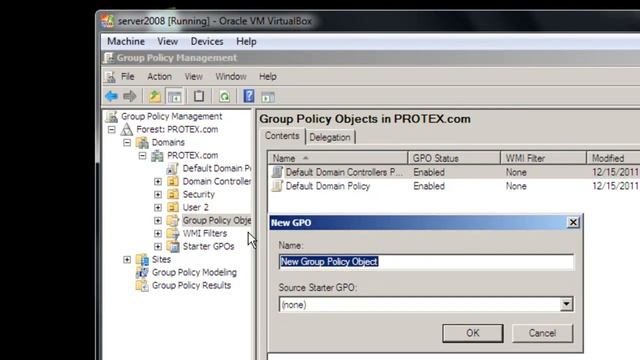The image size is (640, 360).
Task: Switch to the Delegation tab
Action: tap(330, 138)
